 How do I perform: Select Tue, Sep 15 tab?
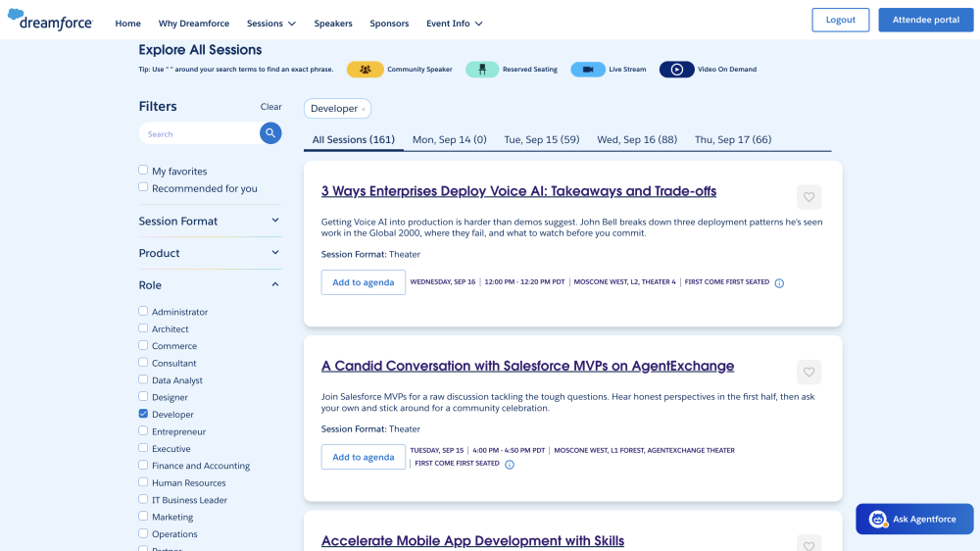click(x=542, y=139)
